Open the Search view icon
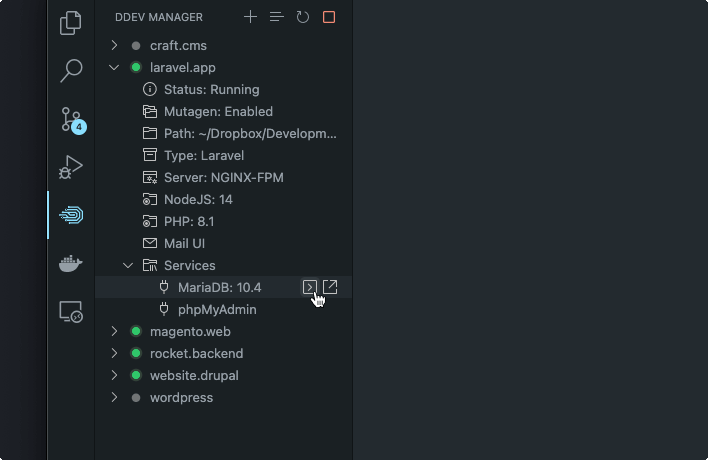The image size is (708, 460). coord(71,70)
